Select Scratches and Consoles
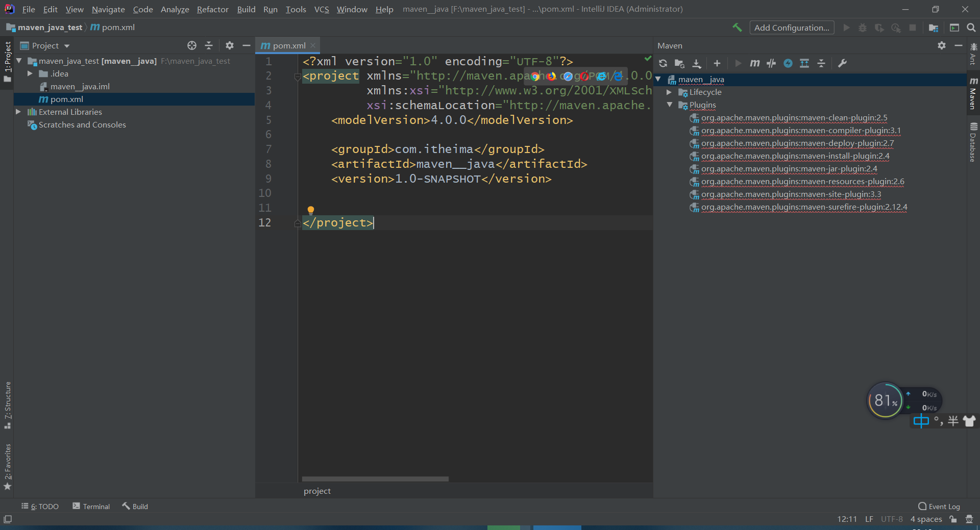This screenshot has height=530, width=980. click(x=82, y=124)
